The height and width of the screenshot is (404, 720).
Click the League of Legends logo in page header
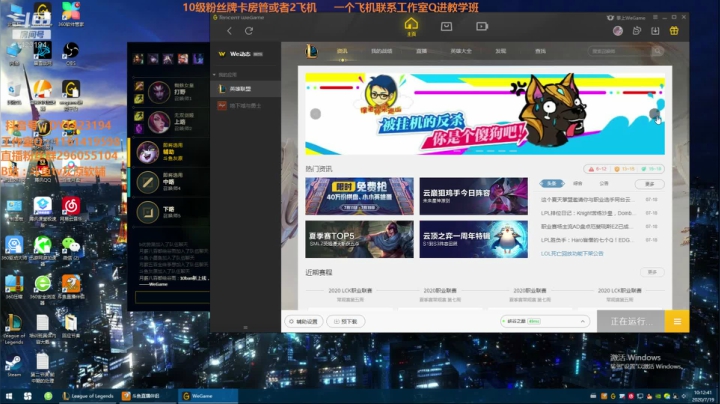(x=311, y=51)
